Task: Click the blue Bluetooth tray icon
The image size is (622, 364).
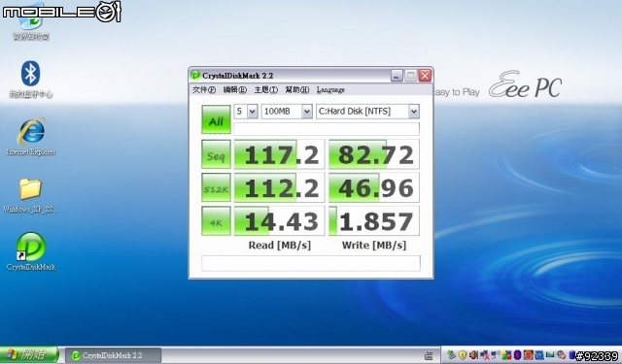Action: pyautogui.click(x=517, y=354)
